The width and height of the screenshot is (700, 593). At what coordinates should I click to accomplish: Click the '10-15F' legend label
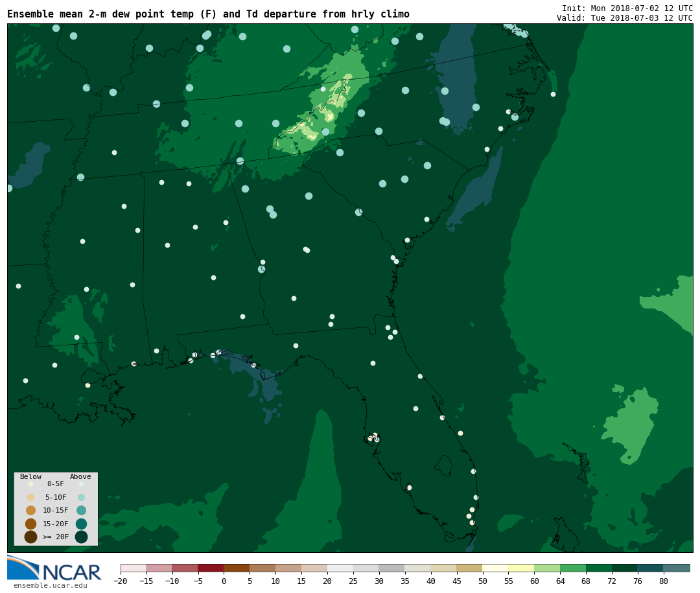[55, 510]
